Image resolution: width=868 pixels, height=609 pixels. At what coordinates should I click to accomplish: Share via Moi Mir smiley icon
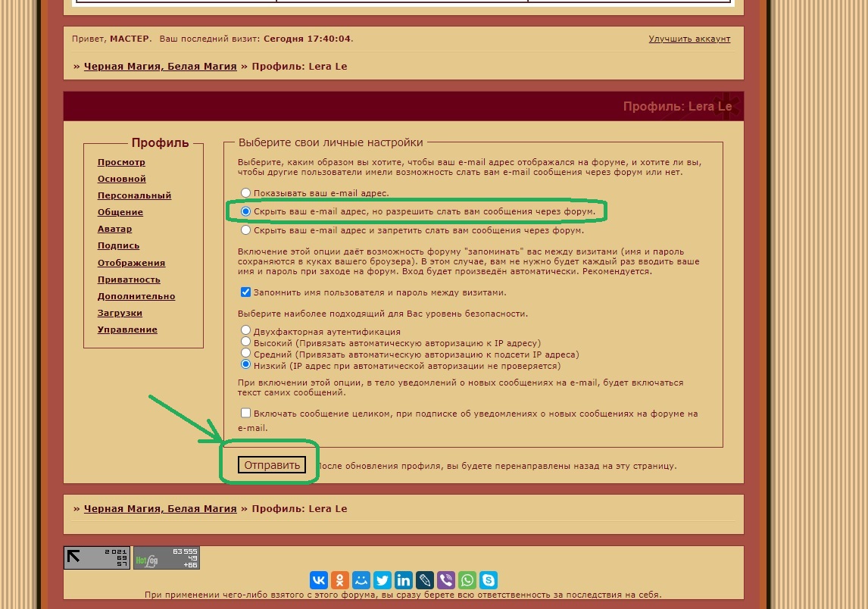point(361,579)
